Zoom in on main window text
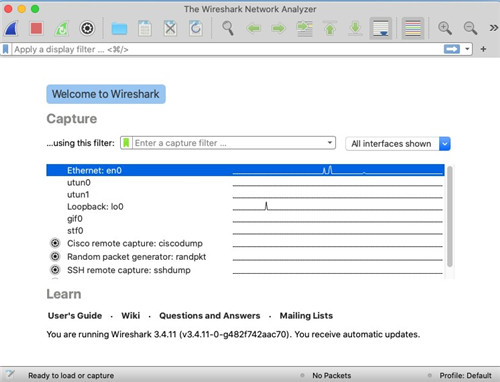 pyautogui.click(x=445, y=29)
